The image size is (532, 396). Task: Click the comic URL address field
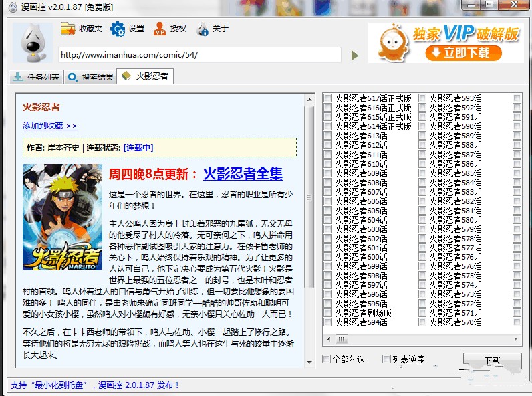pyautogui.click(x=199, y=55)
